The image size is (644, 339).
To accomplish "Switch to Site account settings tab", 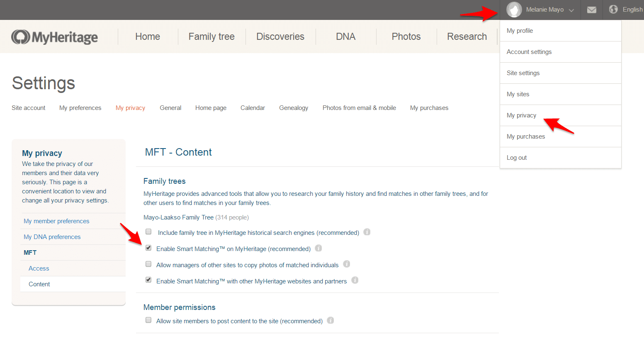I will click(29, 108).
